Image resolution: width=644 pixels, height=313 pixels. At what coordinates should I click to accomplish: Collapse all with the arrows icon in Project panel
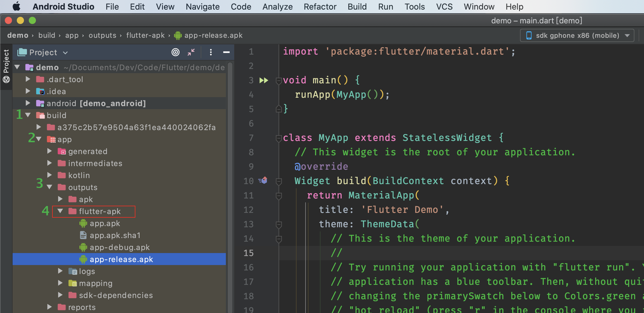(191, 52)
